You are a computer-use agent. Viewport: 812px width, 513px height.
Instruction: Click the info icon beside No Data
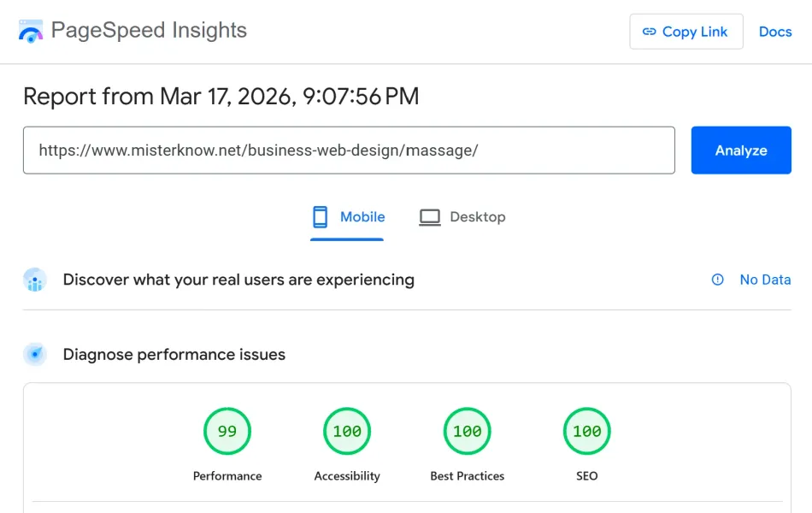tap(718, 280)
